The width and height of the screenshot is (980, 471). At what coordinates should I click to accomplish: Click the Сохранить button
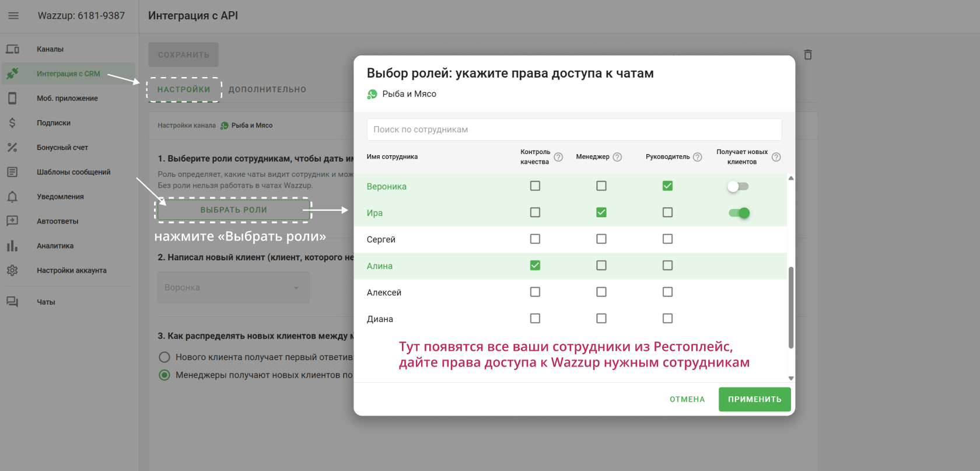pos(183,54)
